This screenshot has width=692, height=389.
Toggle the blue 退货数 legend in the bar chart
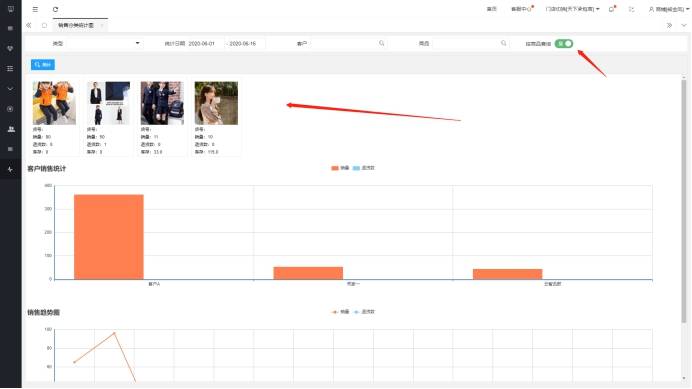coord(364,168)
